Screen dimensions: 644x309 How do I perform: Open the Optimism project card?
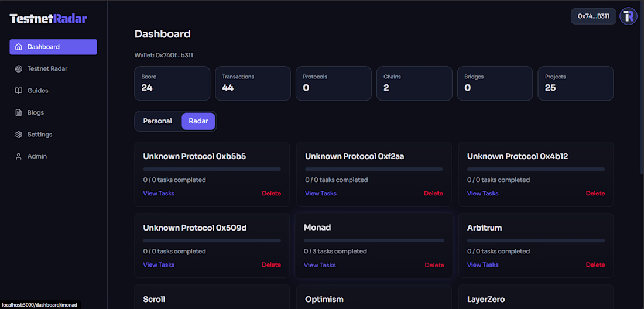tap(374, 297)
